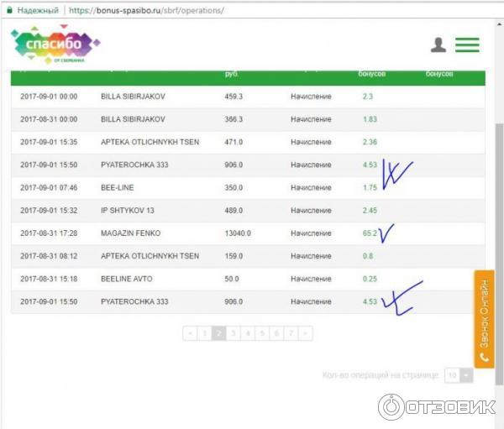Click bonus value 2.36
Image resolution: width=504 pixels, height=429 pixels.
click(370, 142)
